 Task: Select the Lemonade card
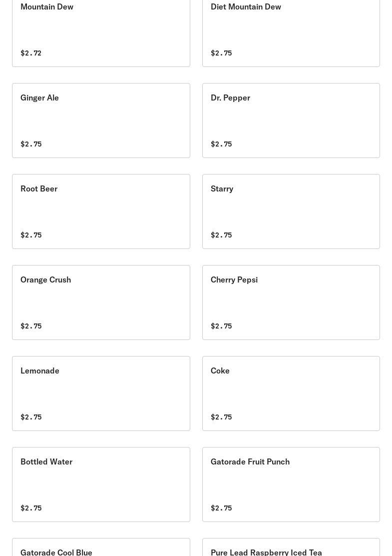tap(101, 393)
